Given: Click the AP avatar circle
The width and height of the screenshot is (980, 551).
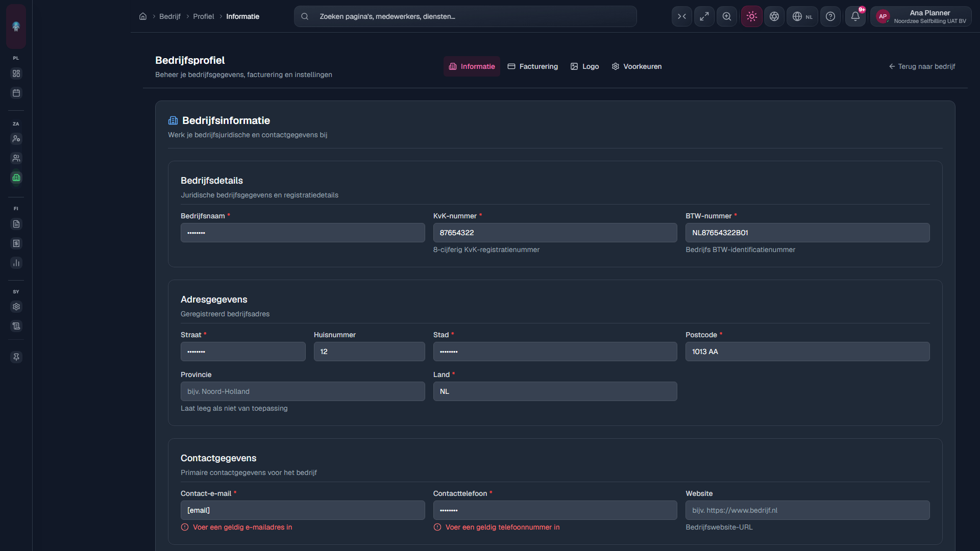Looking at the screenshot, I should [x=883, y=16].
